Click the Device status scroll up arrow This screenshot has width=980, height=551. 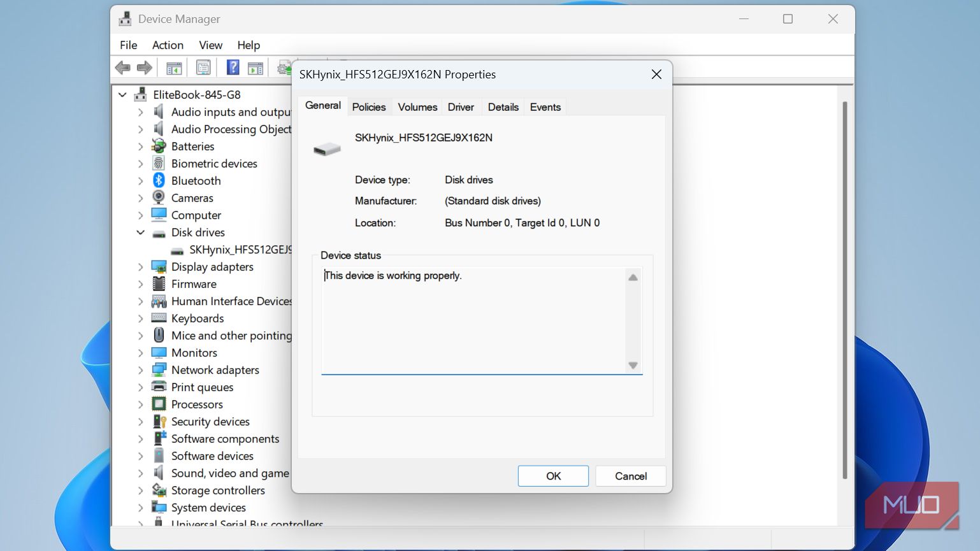point(633,277)
